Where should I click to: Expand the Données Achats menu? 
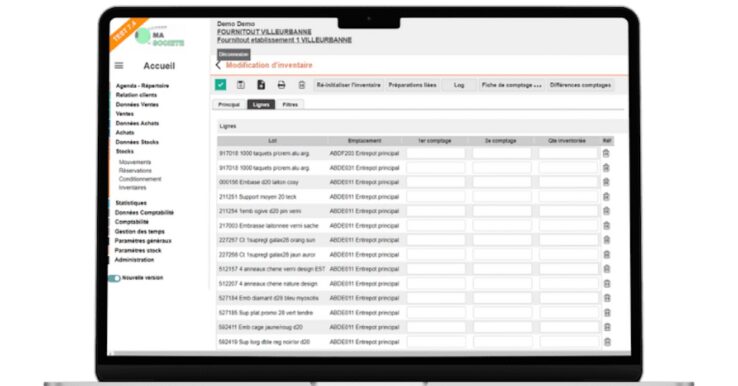137,123
